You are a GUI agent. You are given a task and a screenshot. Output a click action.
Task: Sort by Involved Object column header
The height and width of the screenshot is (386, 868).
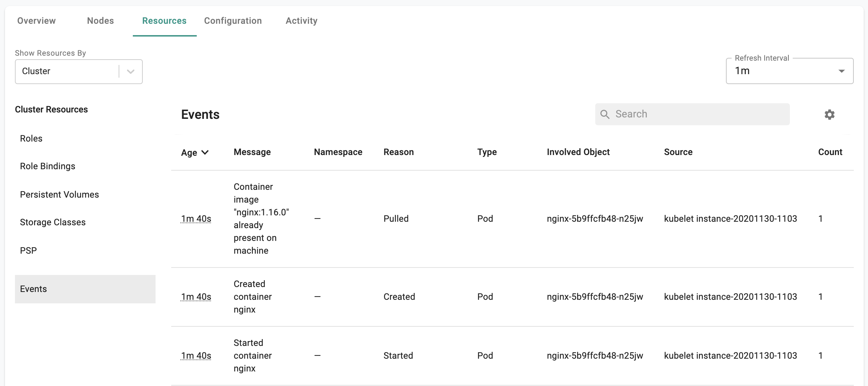[x=578, y=152]
